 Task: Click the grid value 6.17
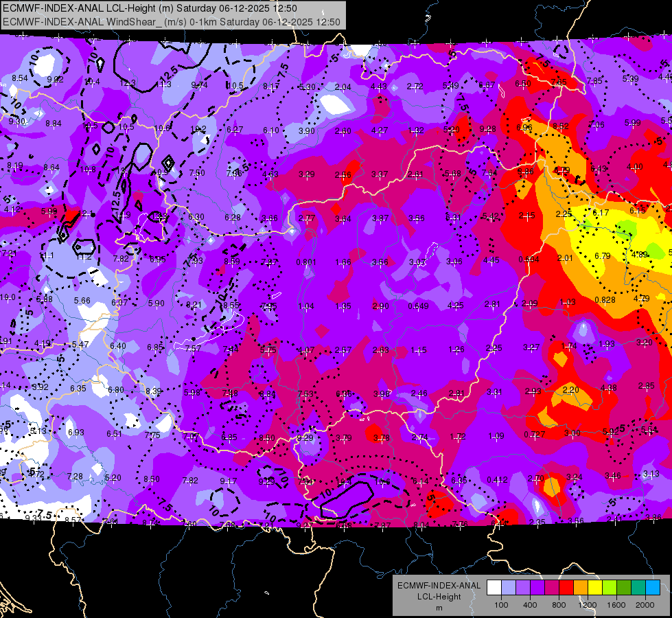pos(601,213)
